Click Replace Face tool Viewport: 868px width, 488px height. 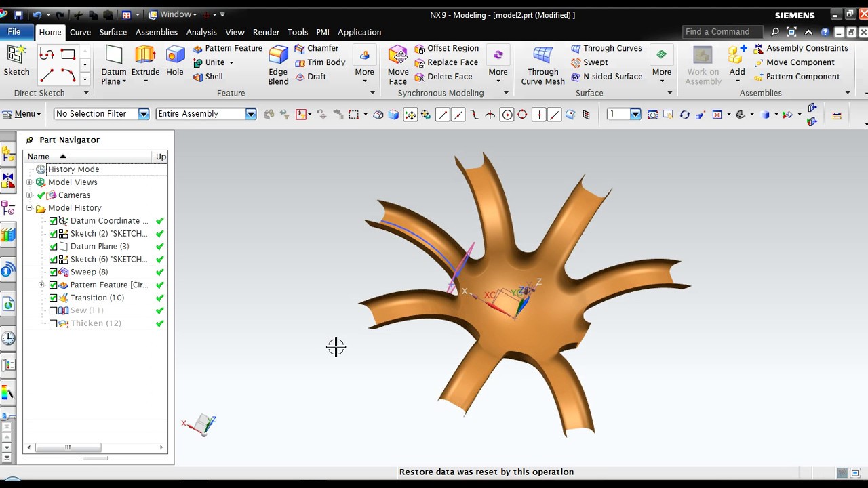click(x=446, y=62)
